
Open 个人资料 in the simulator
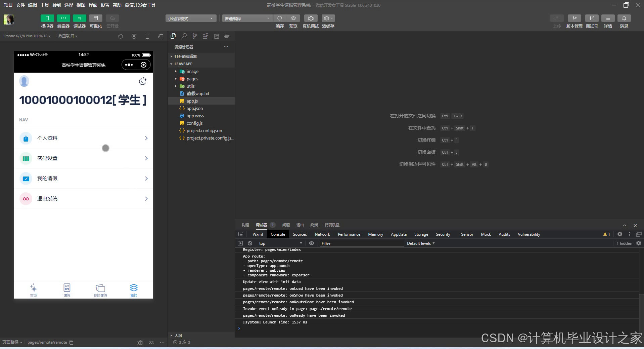tap(84, 138)
